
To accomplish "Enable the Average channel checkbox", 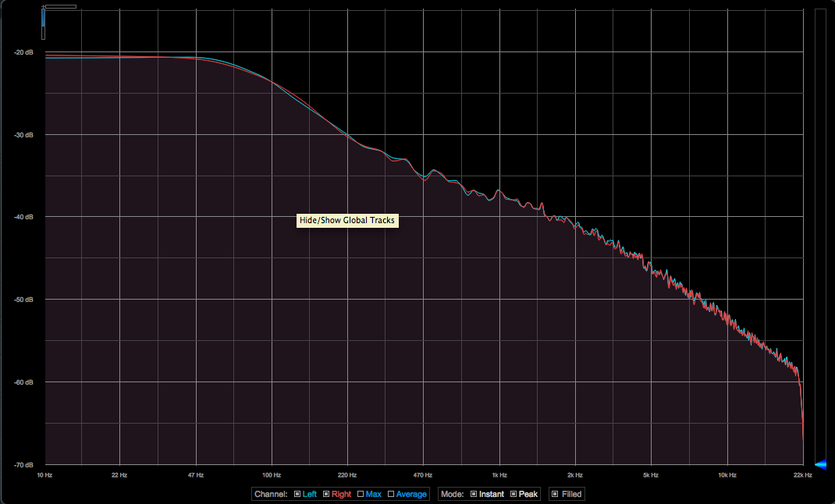I will point(391,494).
